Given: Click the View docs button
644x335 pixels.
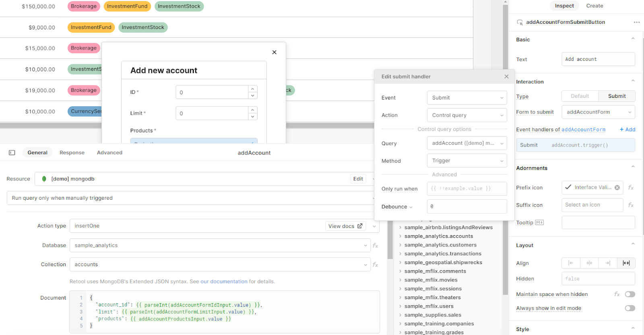Looking at the screenshot, I should click(x=345, y=226).
